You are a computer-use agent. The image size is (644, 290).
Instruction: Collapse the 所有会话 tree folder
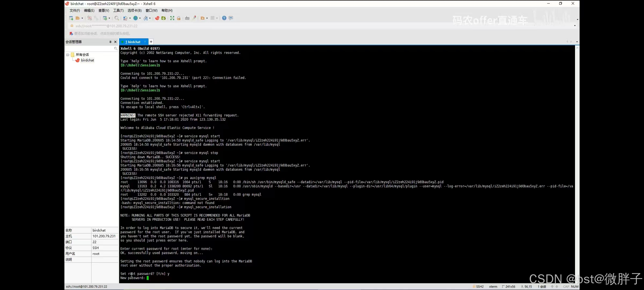(67, 55)
